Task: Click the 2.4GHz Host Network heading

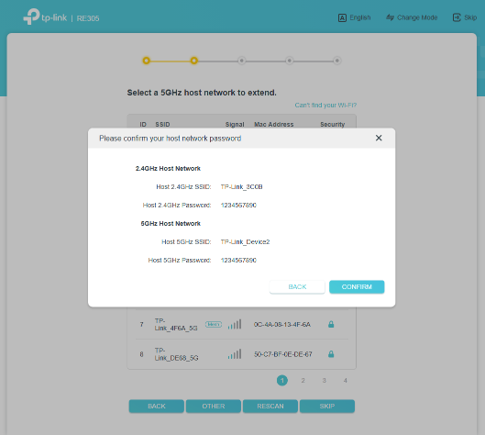Action: pos(168,169)
